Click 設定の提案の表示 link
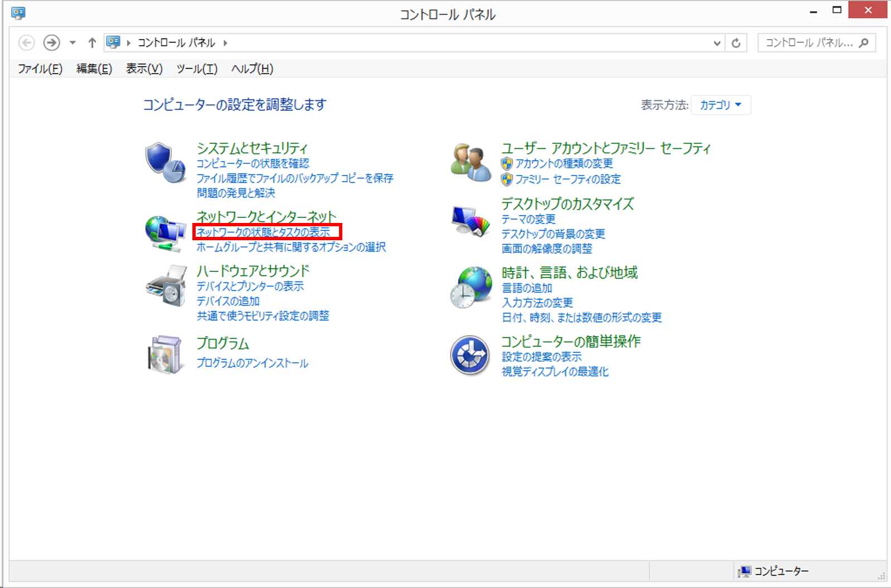This screenshot has height=588, width=891. [541, 357]
